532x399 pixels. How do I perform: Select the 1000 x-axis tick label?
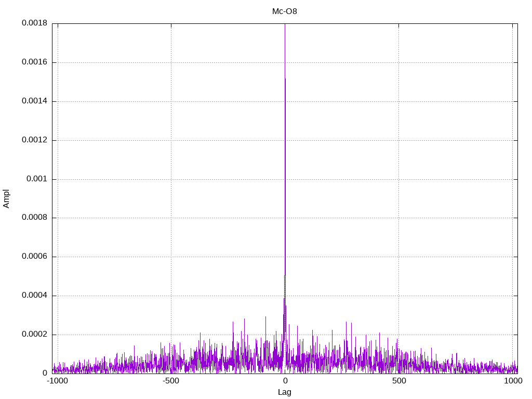(513, 381)
